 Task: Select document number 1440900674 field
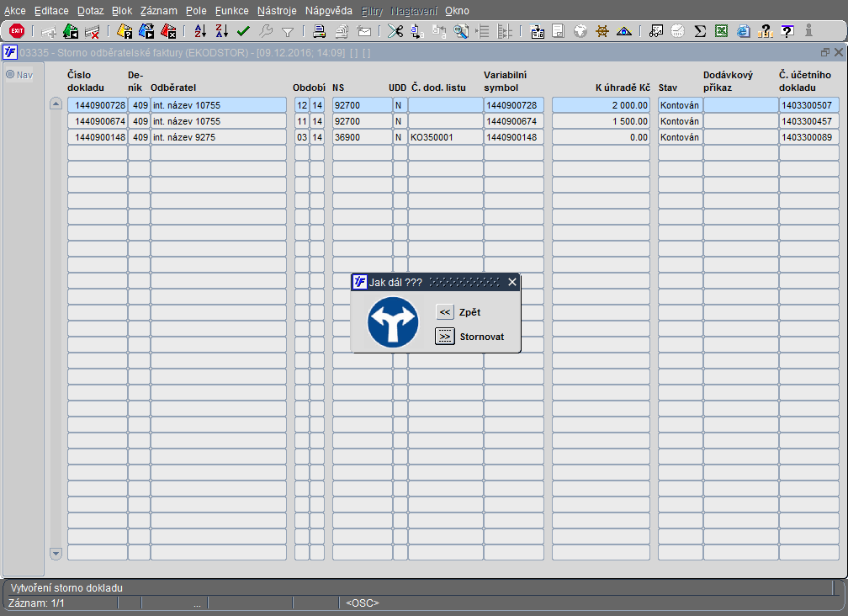97,121
